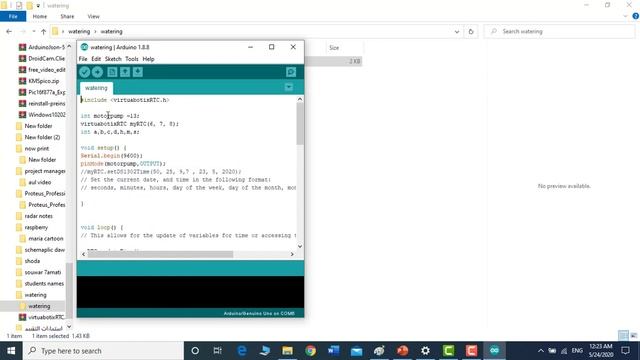Show hidden system tray icons chevron
This screenshot has width=640, height=360.
(540, 351)
